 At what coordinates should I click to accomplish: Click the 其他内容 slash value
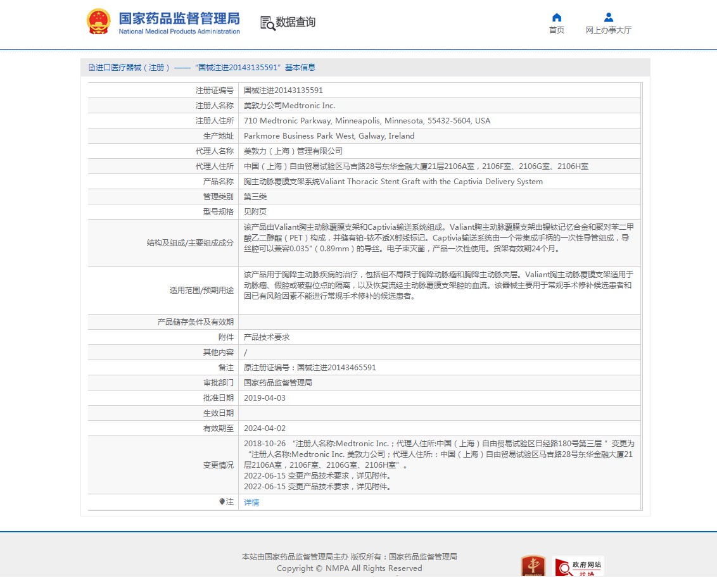click(246, 353)
